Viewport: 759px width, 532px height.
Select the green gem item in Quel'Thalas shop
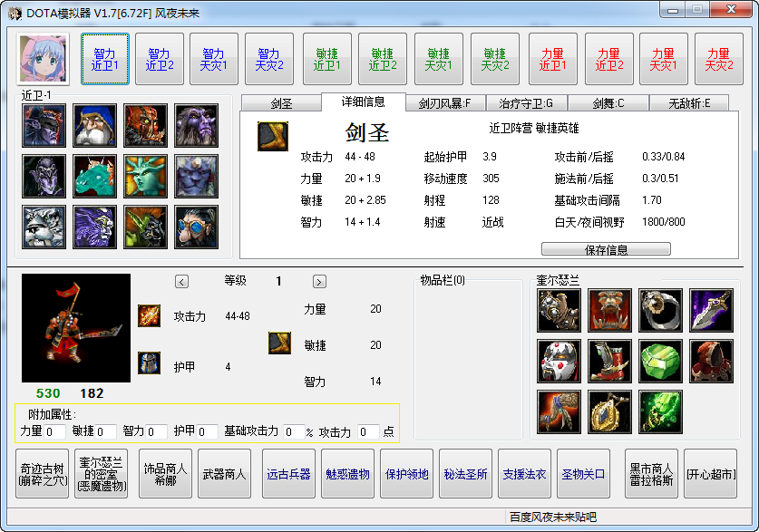point(658,360)
